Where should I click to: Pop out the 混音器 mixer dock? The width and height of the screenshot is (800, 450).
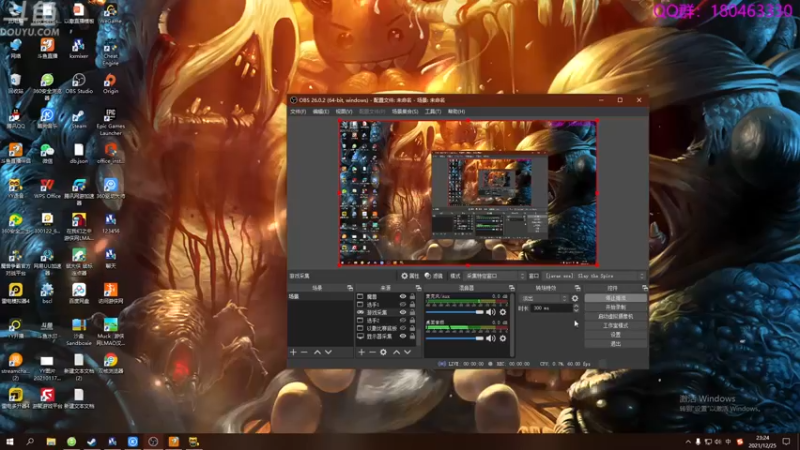point(511,288)
